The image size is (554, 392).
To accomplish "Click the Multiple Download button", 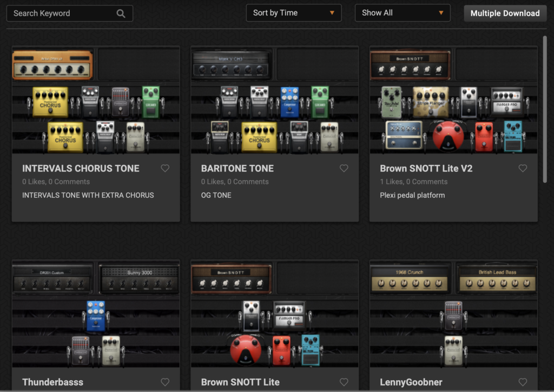I will point(505,14).
